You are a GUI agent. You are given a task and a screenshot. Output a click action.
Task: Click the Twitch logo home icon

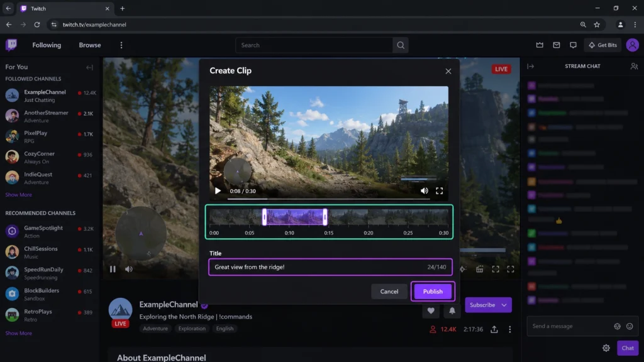(x=11, y=45)
